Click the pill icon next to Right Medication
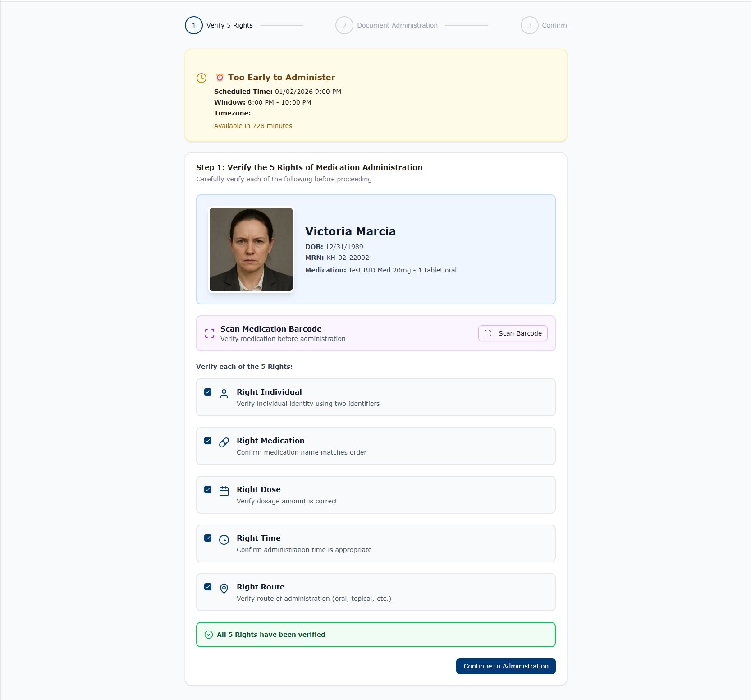The image size is (751, 700). tap(224, 442)
